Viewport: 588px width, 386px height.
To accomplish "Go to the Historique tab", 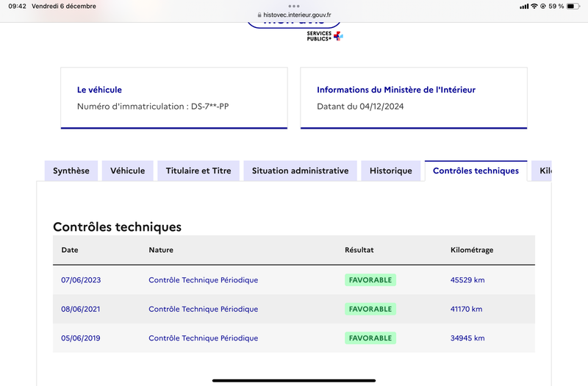I will (x=391, y=171).
